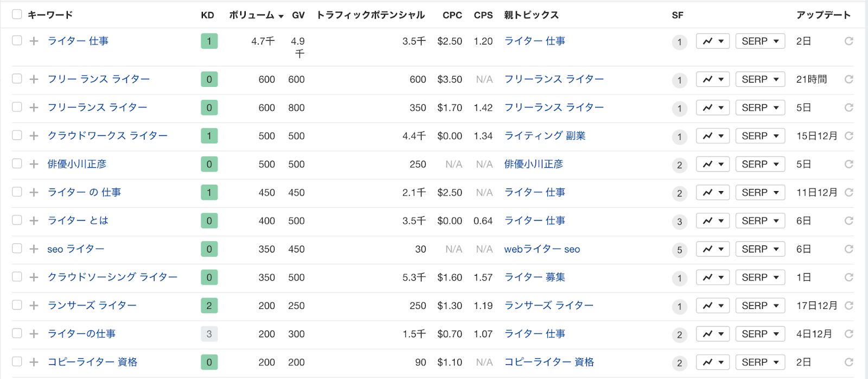This screenshot has height=379, width=868.
Task: Check the box for ライター とは
Action: coord(17,220)
